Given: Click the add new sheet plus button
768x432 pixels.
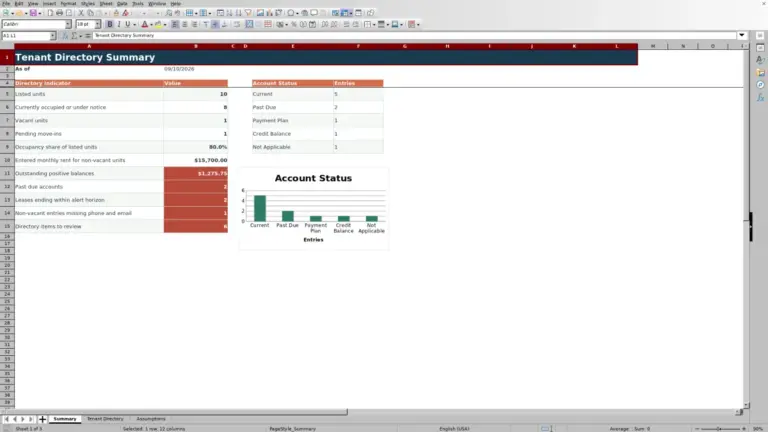Looking at the screenshot, I should pos(42,419).
